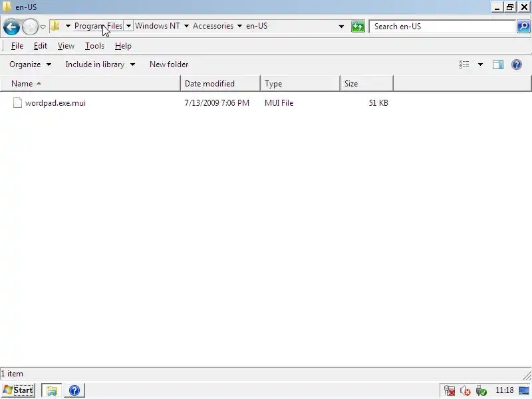
Task: Minimize the en-US window
Action: (497, 7)
